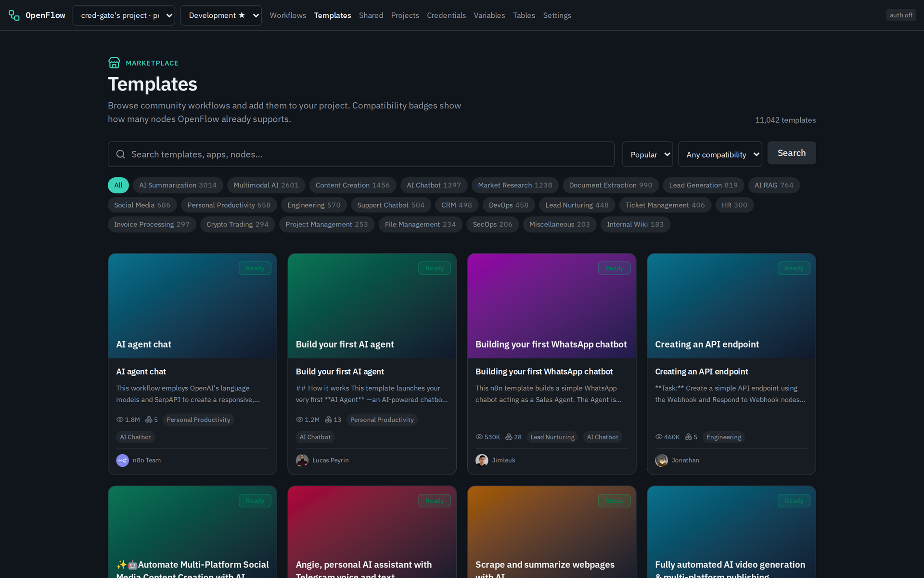924x578 pixels.
Task: Click views eye icon on WhatsApp chatbot card
Action: pos(479,437)
